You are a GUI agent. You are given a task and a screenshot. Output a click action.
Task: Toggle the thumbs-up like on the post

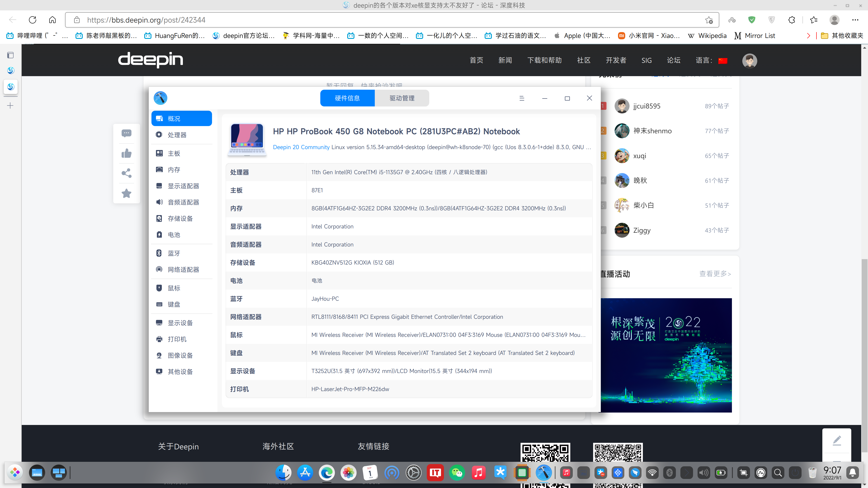(x=126, y=153)
